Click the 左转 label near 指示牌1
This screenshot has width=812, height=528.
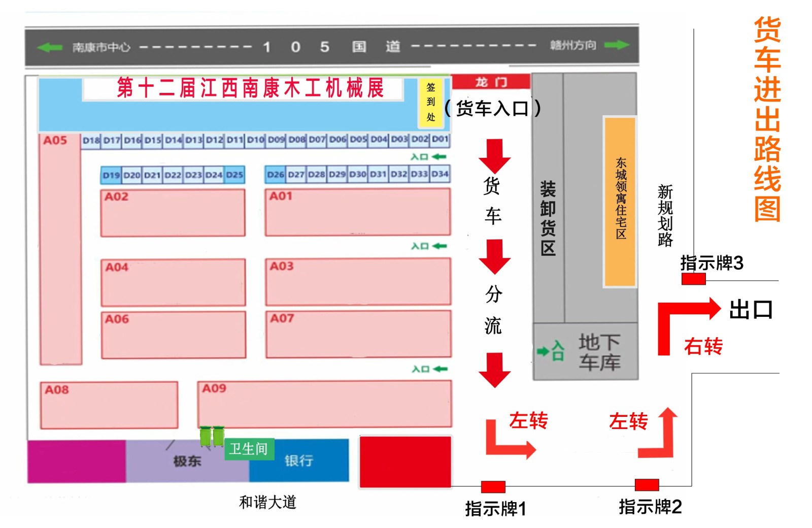(x=528, y=421)
